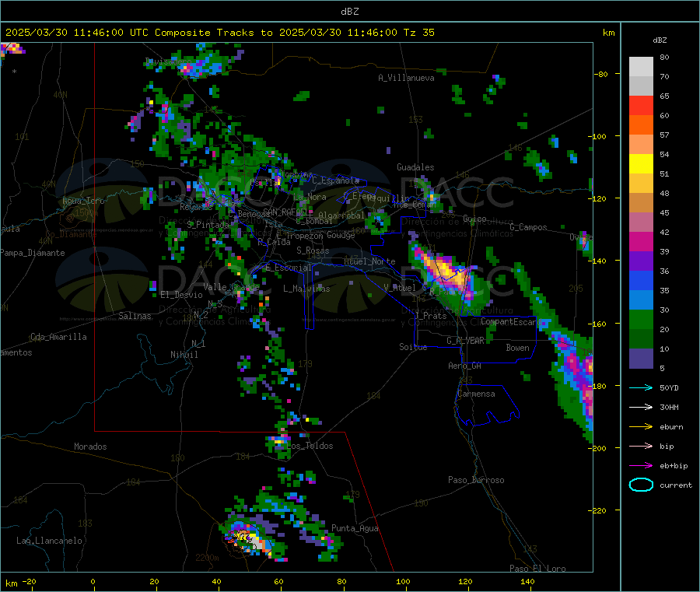Screen dimensions: 700x592
Task: Click the 'km' unit label above right axis
Action: (608, 33)
